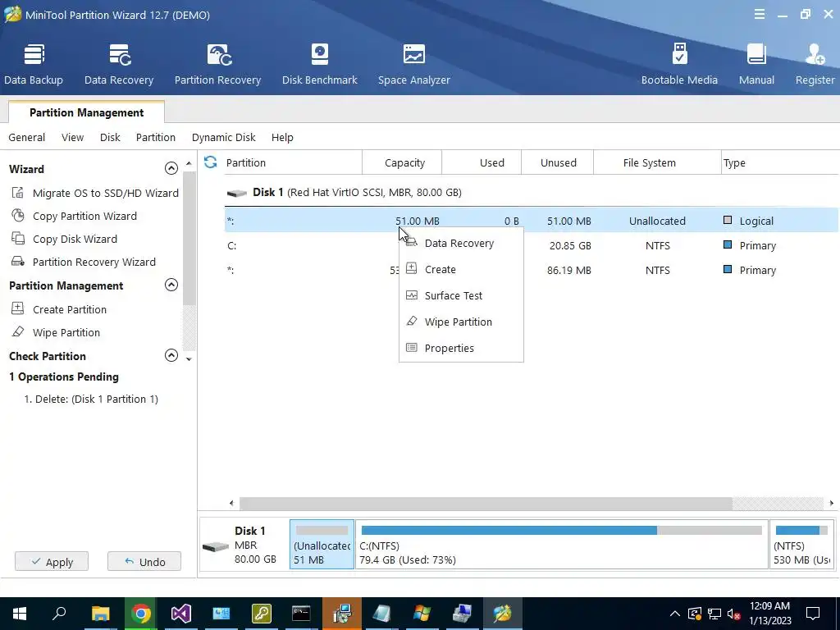Open the Disk menu

(x=110, y=137)
